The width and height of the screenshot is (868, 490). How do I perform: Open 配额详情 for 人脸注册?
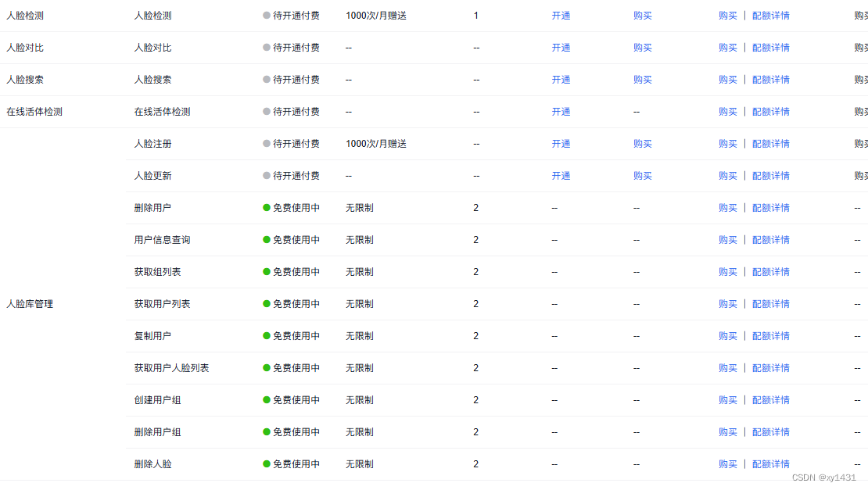(x=771, y=143)
